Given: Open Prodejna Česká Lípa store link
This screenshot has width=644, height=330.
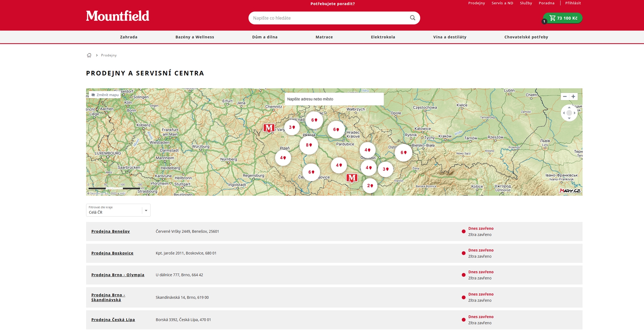Looking at the screenshot, I should (x=113, y=320).
